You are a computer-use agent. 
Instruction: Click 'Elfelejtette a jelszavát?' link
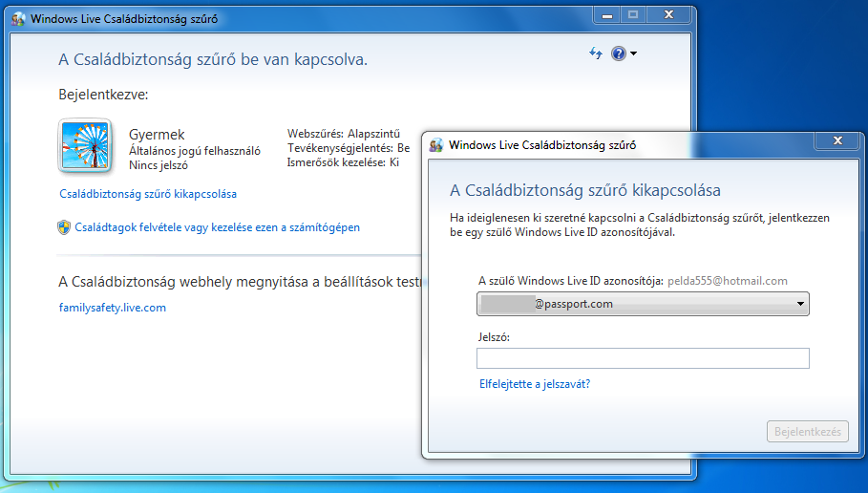pos(535,384)
